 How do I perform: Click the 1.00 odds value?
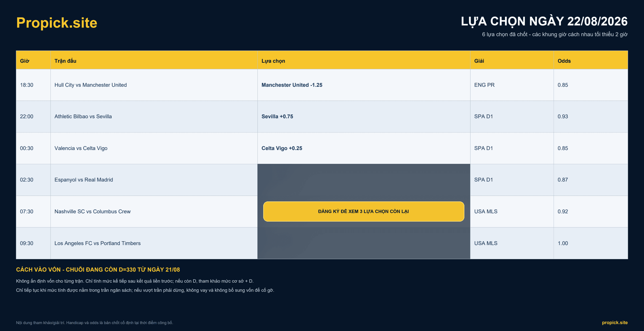[x=563, y=243]
